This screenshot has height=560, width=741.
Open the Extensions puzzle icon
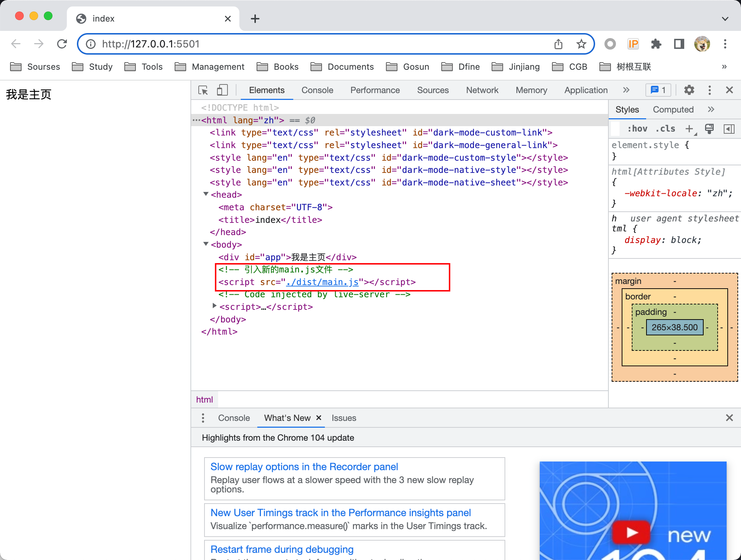[656, 44]
